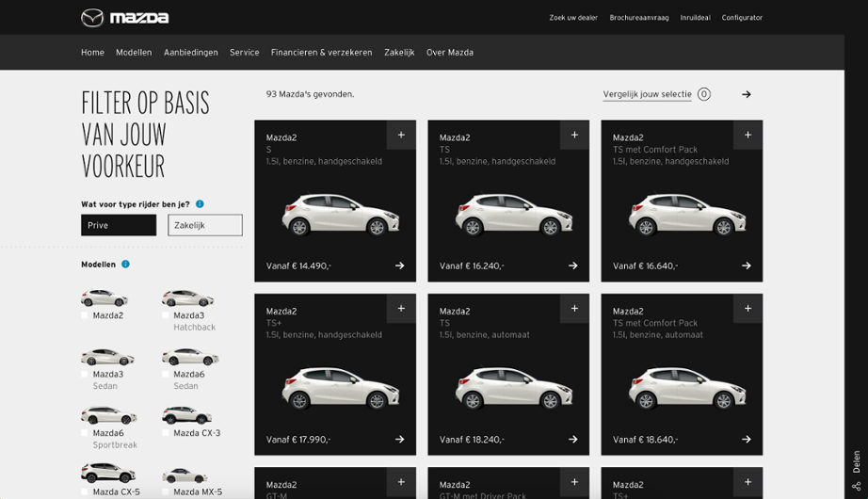Tick the Mazda CX-3 checkbox
868x499 pixels.
tap(166, 432)
